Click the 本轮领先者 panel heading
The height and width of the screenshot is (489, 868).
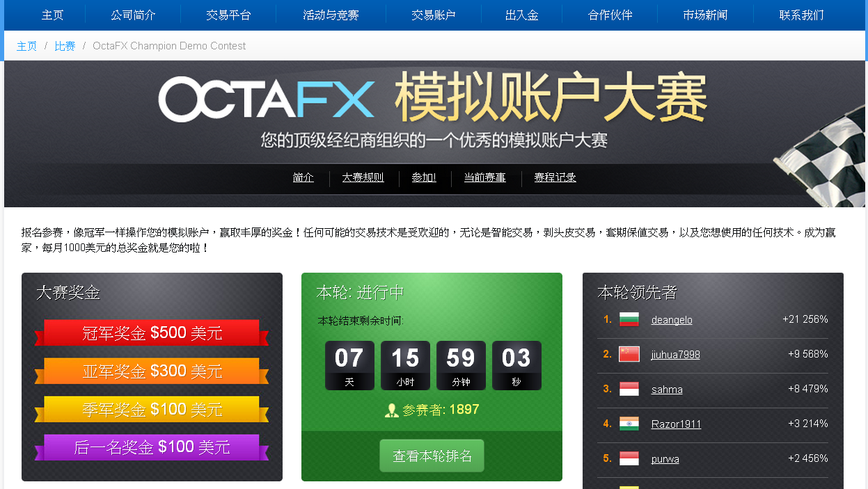[637, 293]
